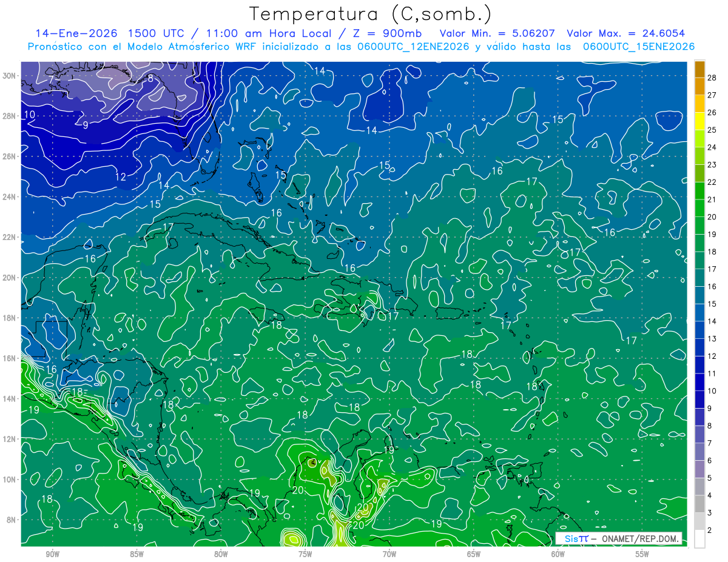Click the '70W' longitude axis label
The width and height of the screenshot is (728, 562).
(x=389, y=554)
